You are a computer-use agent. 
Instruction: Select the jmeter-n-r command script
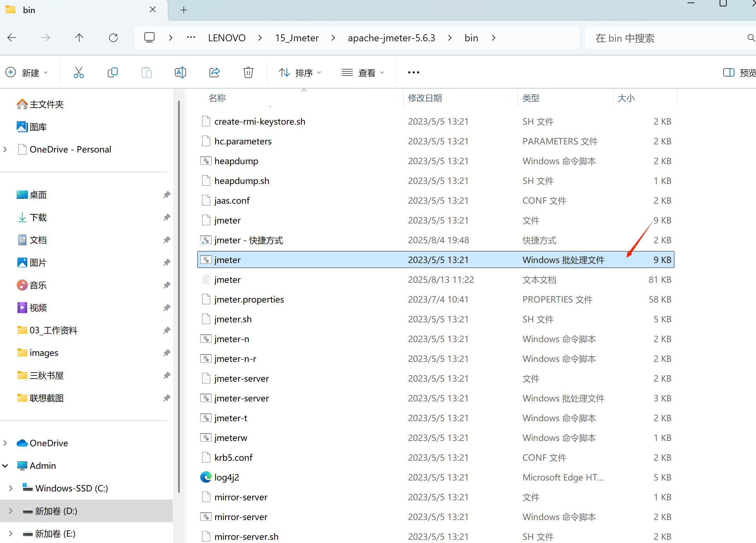[436, 359]
